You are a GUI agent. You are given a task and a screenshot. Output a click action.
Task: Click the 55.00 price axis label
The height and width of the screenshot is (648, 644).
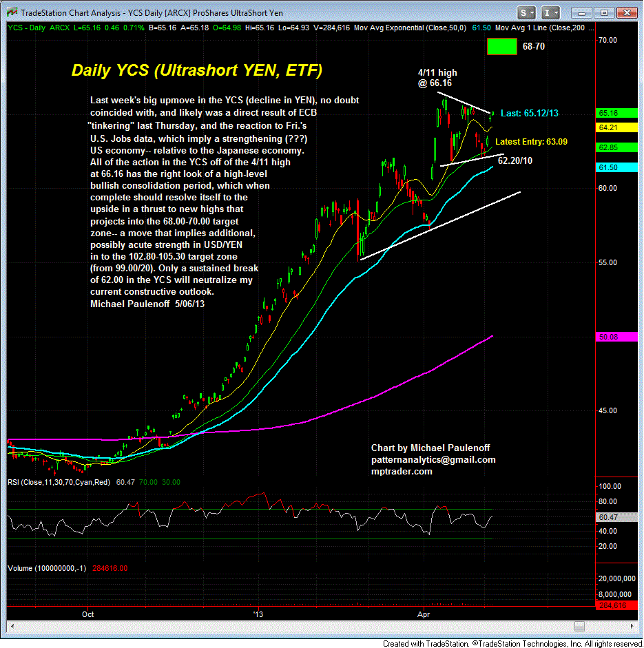pyautogui.click(x=607, y=262)
